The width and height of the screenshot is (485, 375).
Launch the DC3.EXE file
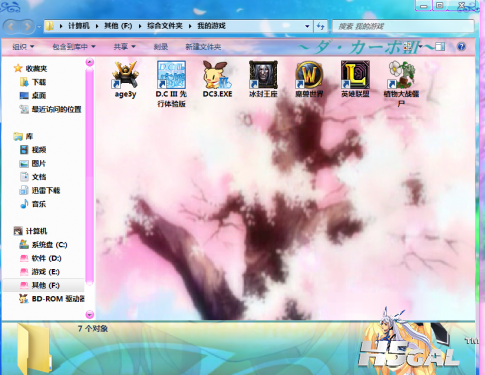[217, 80]
